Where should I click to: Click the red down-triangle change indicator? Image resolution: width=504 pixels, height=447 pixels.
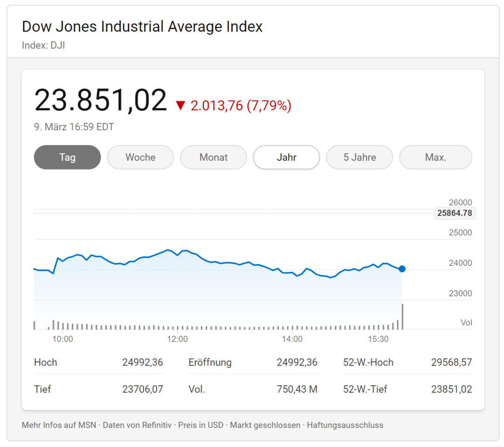click(x=180, y=106)
